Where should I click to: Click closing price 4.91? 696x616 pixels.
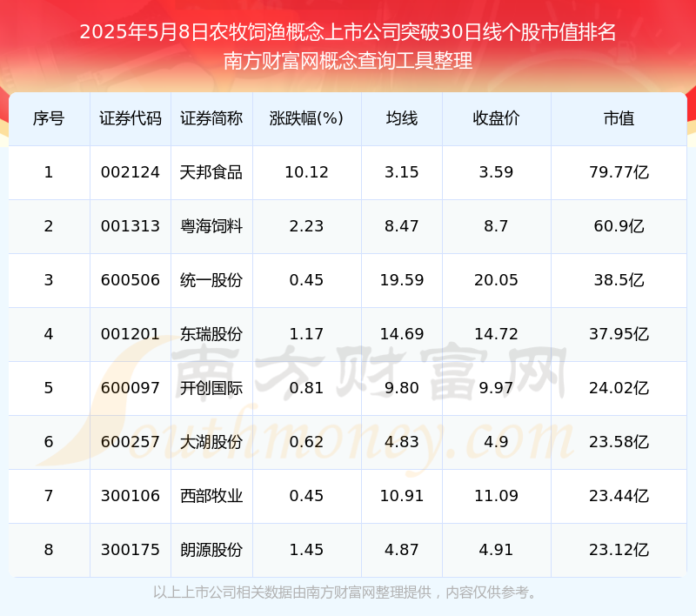[x=496, y=550]
